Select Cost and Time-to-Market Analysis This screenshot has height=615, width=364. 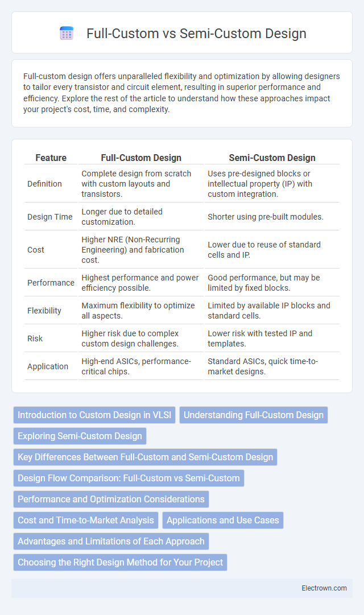(85, 520)
